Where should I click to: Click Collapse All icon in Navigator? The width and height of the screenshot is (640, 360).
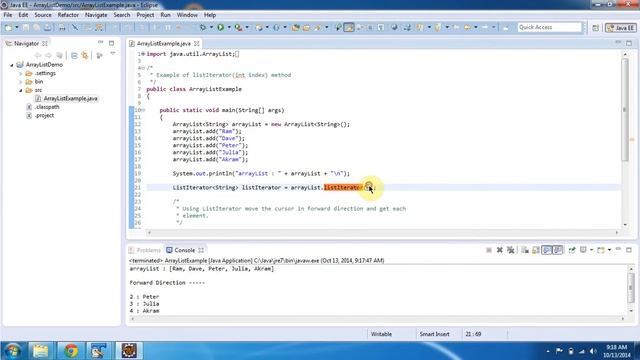pyautogui.click(x=74, y=55)
